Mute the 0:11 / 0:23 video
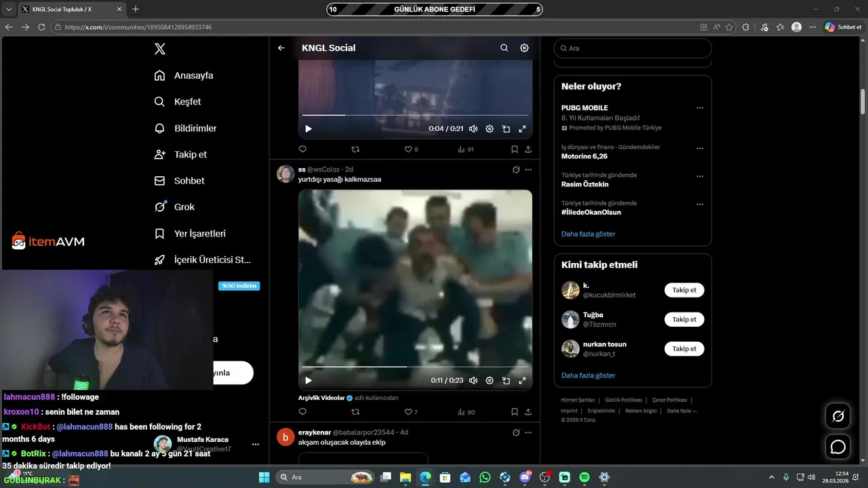 473,380
